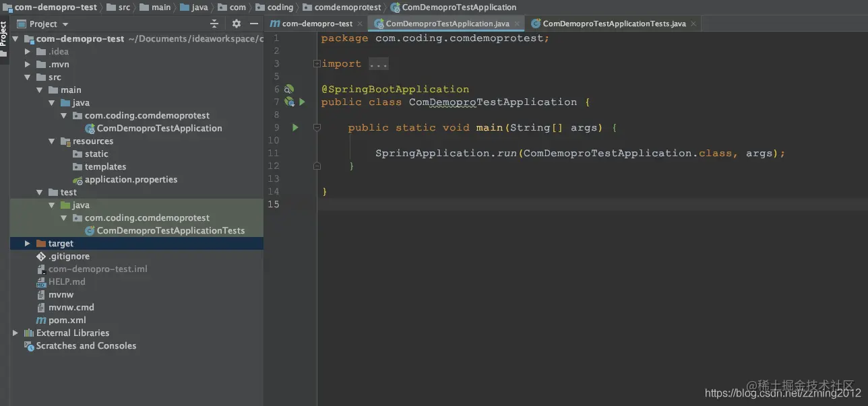This screenshot has width=868, height=406.
Task: Open Project panel settings gear
Action: [x=236, y=24]
